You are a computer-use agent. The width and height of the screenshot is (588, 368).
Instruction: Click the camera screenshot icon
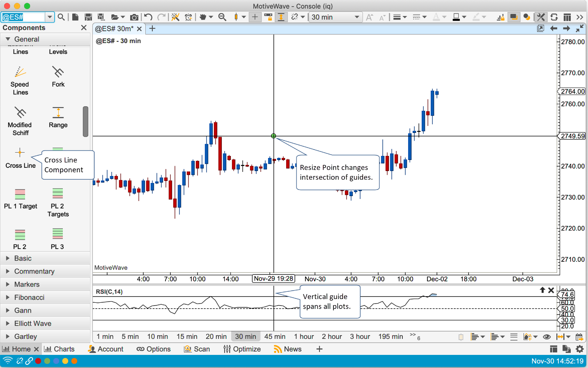pyautogui.click(x=134, y=17)
